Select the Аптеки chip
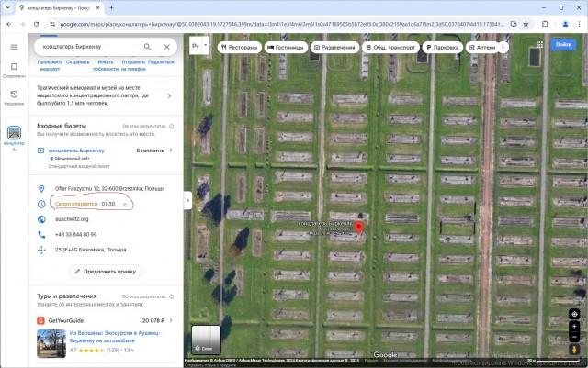The image size is (588, 368). click(482, 47)
